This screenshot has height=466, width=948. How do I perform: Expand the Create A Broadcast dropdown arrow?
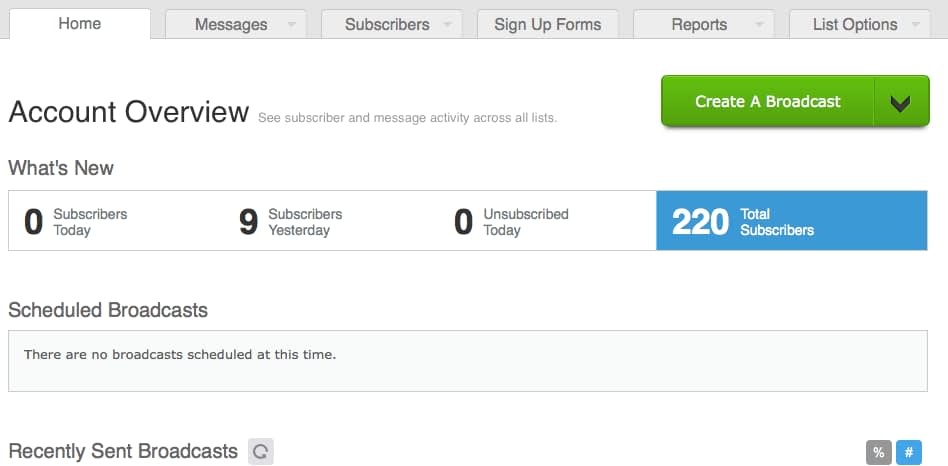coord(901,102)
